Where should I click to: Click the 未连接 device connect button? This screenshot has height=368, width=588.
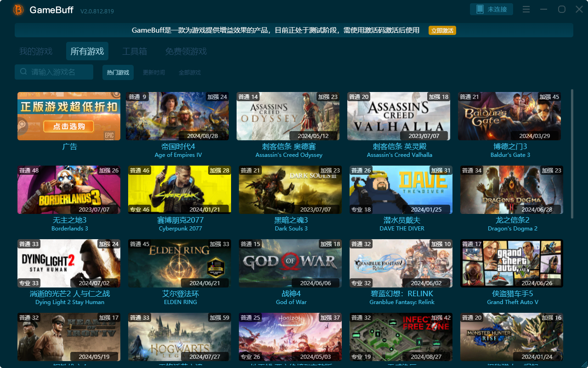pos(492,9)
